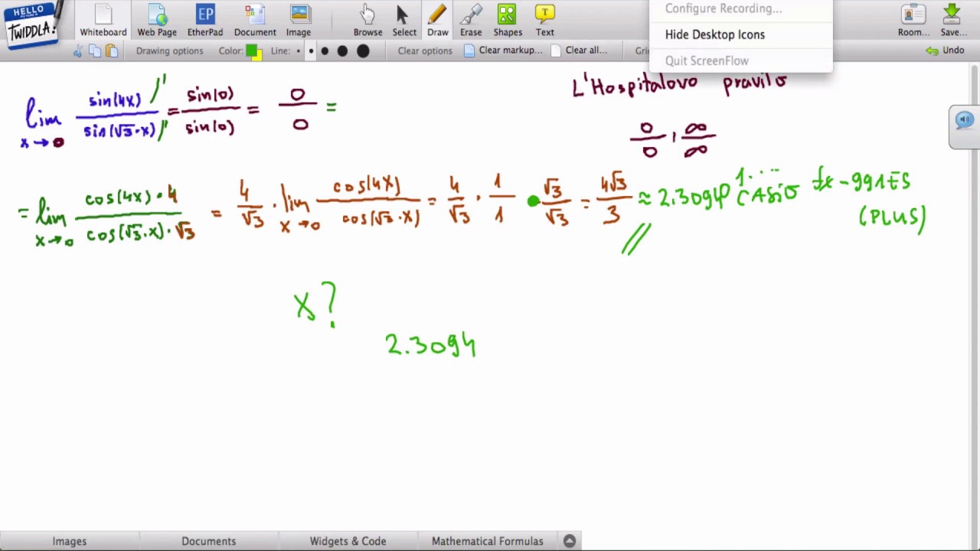Switch to the Whiteboard tab
980x551 pixels.
tap(103, 21)
